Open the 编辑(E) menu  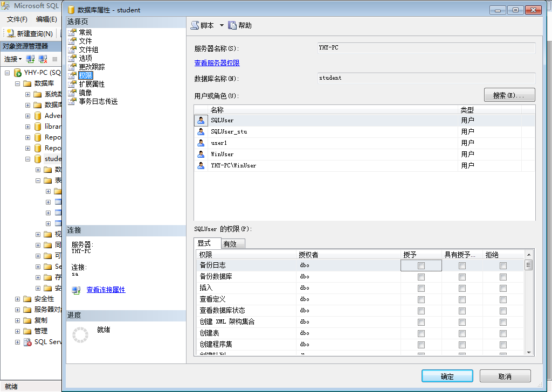pyautogui.click(x=46, y=19)
